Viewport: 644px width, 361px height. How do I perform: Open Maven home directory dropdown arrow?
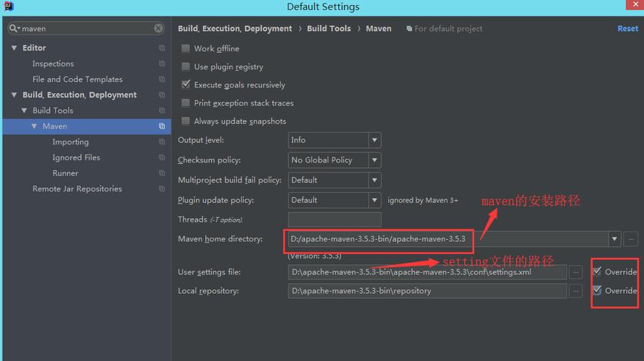point(614,239)
